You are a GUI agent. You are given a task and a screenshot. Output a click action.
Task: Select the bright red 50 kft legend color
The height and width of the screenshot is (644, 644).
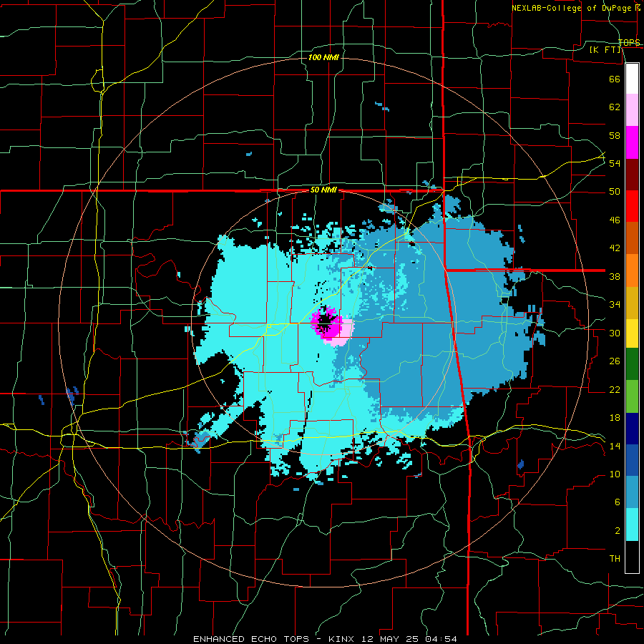click(632, 206)
